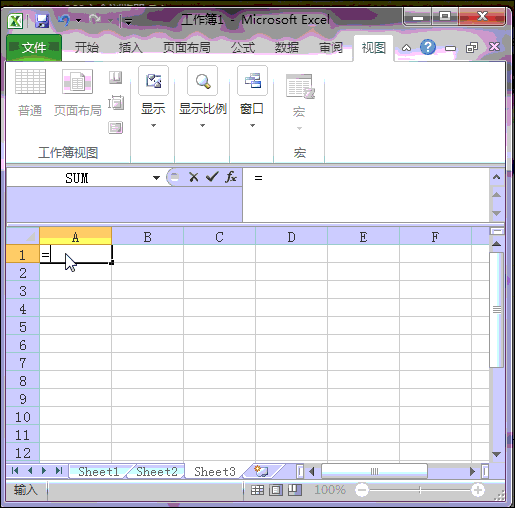The image size is (515, 508).
Task: Select 页面布局 view in workbook views
Action: 77,93
